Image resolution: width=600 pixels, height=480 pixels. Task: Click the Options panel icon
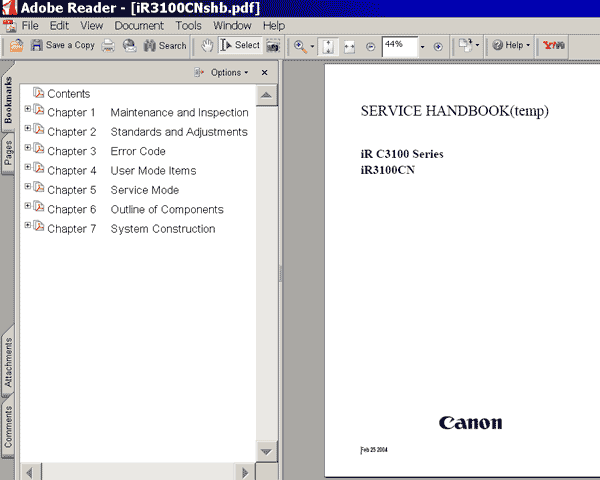click(x=199, y=72)
